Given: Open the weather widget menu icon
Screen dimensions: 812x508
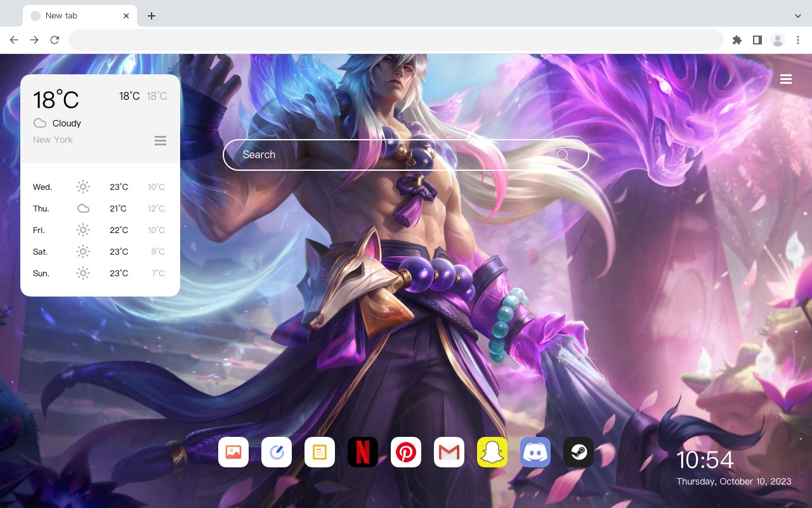Looking at the screenshot, I should pos(160,140).
